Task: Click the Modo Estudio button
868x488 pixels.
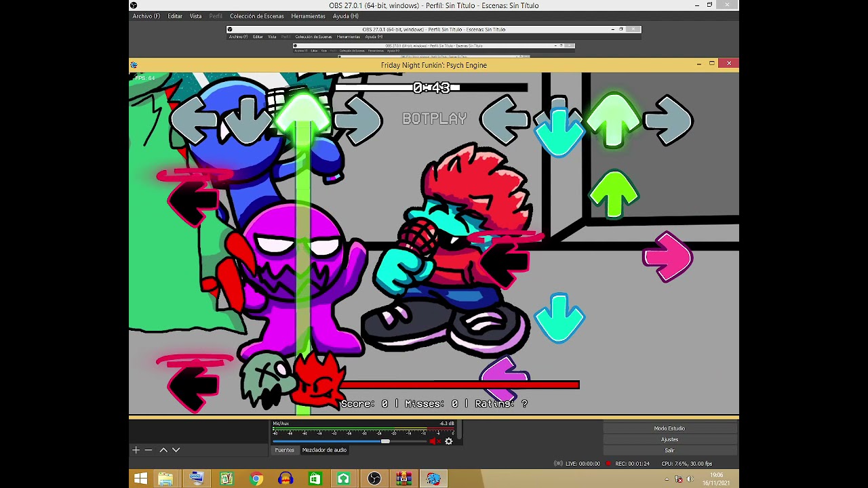Action: pyautogui.click(x=669, y=428)
